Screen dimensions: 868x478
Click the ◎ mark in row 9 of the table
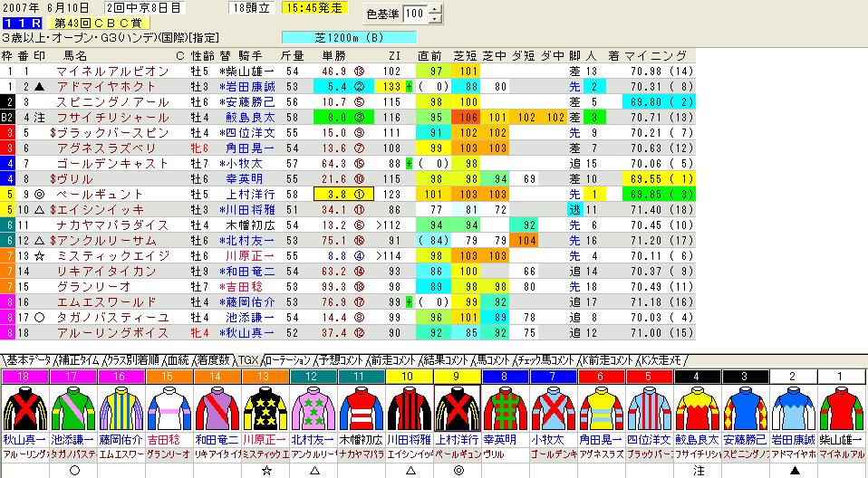pyautogui.click(x=39, y=195)
